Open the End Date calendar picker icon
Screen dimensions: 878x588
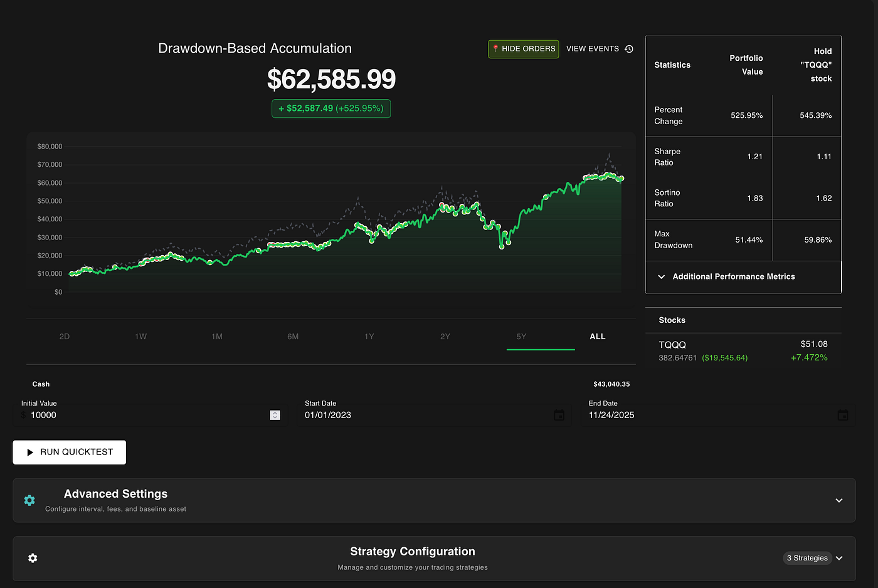[x=843, y=415]
